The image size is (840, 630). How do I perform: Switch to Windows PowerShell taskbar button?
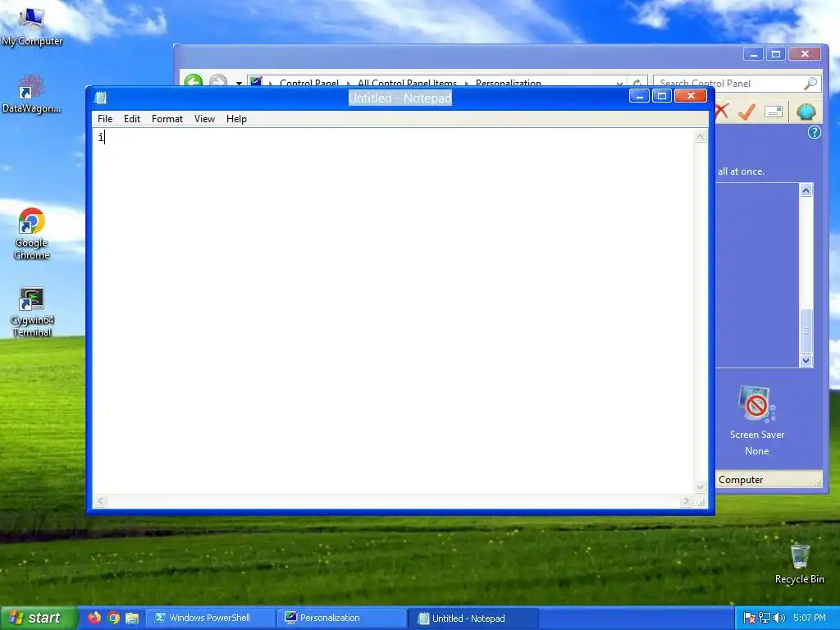click(210, 618)
